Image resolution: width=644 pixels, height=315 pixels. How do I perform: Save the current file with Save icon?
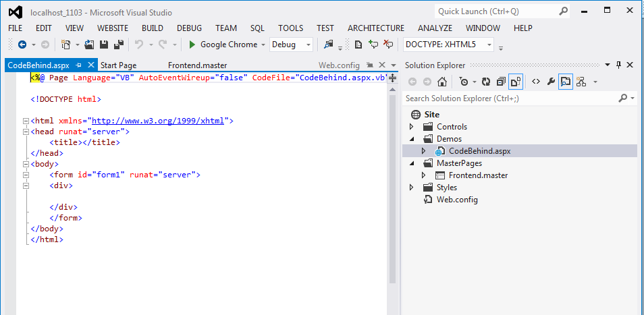[x=104, y=45]
